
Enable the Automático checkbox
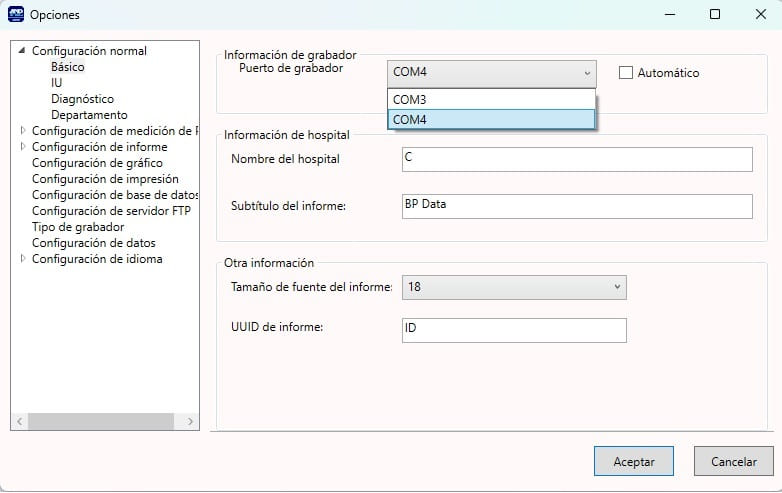627,73
